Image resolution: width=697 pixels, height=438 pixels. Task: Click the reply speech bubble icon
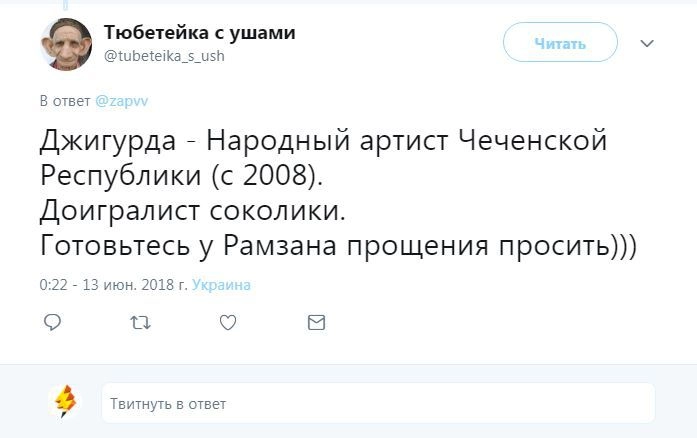(x=54, y=322)
